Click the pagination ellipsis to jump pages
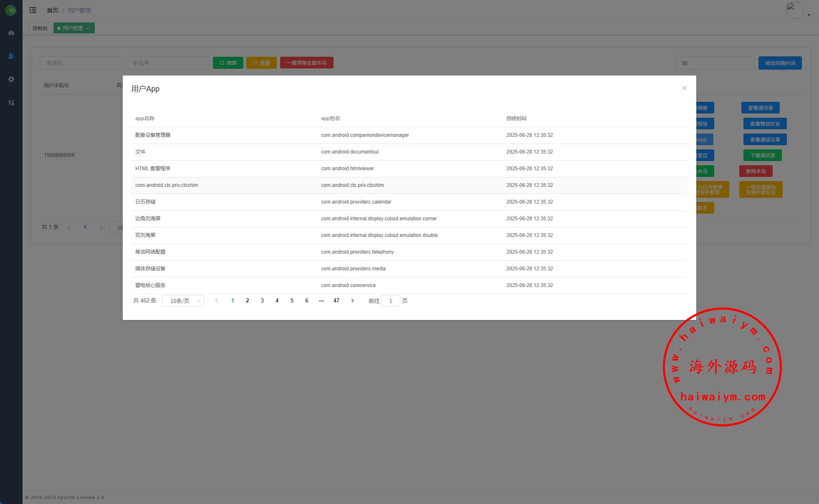Image resolution: width=819 pixels, height=504 pixels. (321, 301)
